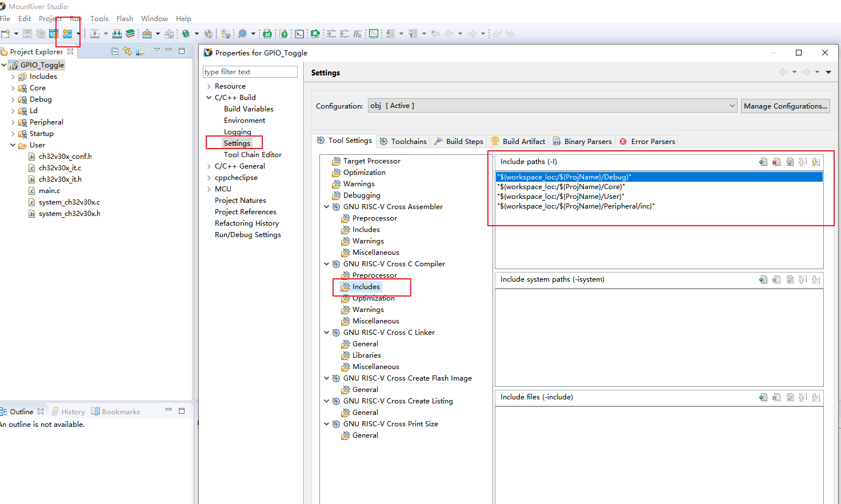Collapse GNU RISC-V Cross C Linker node
Viewport: 841px width, 504px height.
point(327,333)
